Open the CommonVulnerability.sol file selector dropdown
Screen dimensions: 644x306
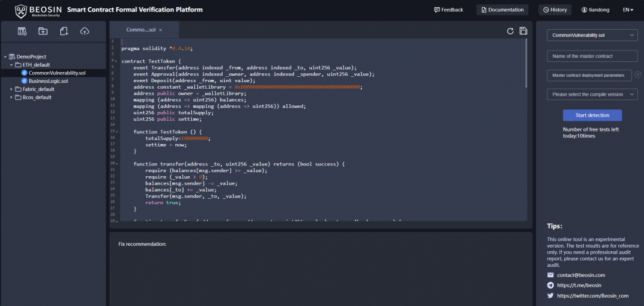[x=592, y=36]
